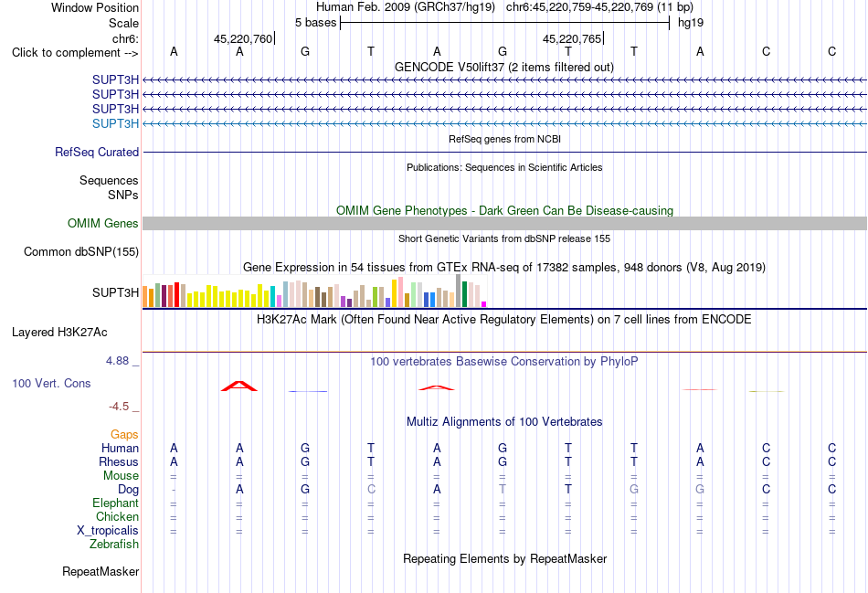Click the 'Common dbSNP(155)' label
Screen dimensions: 868x593
(x=80, y=251)
